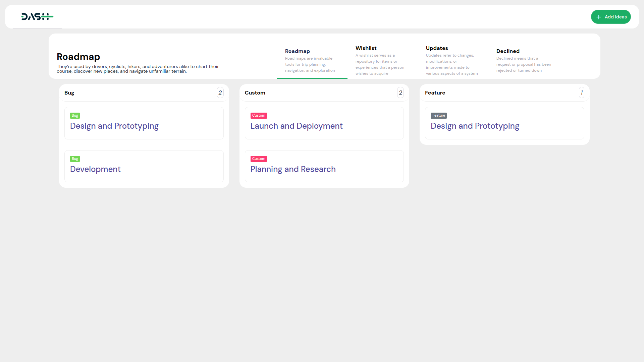Open Design and Prototyping under Feature

pos(475,126)
